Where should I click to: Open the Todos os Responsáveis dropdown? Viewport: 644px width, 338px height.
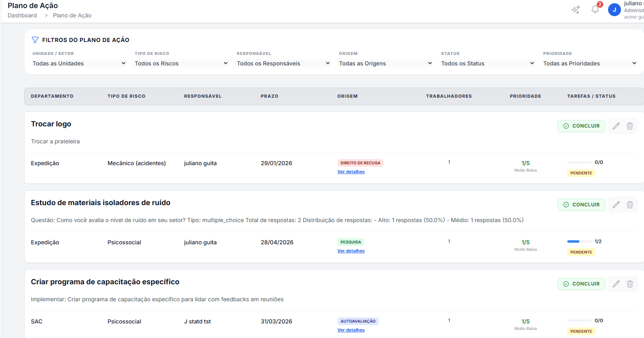[x=283, y=63]
